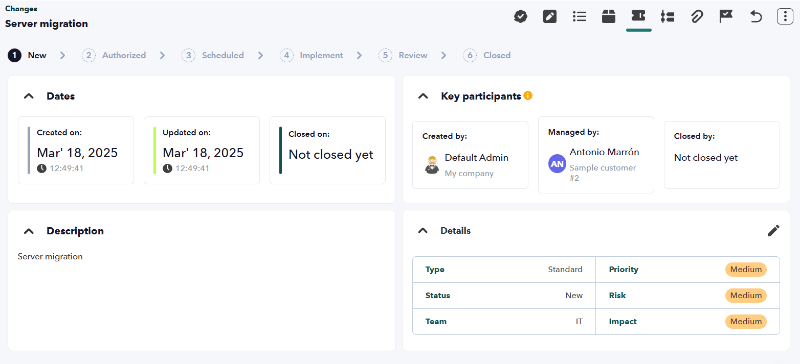Viewport: 800px width, 364px height.
Task: Click the clock icon under Updated on
Action: click(167, 168)
